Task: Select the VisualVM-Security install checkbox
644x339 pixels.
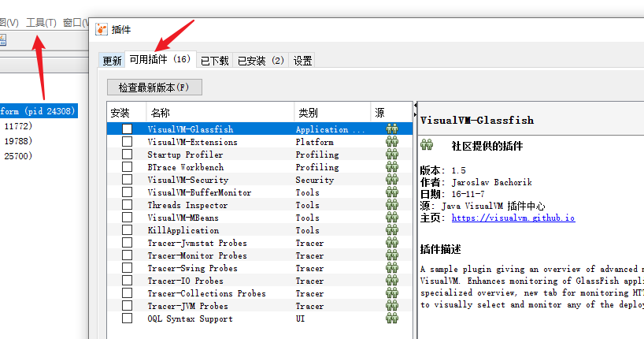Action: (127, 180)
